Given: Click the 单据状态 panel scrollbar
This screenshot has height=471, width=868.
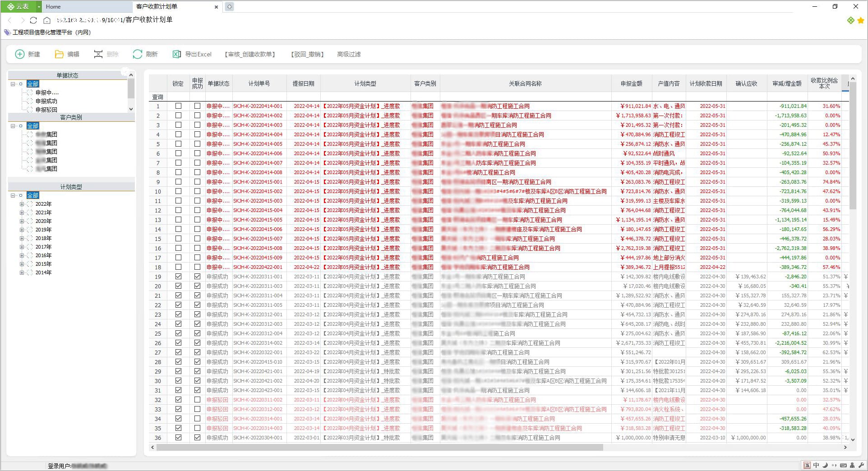Looking at the screenshot, I should coord(131,88).
